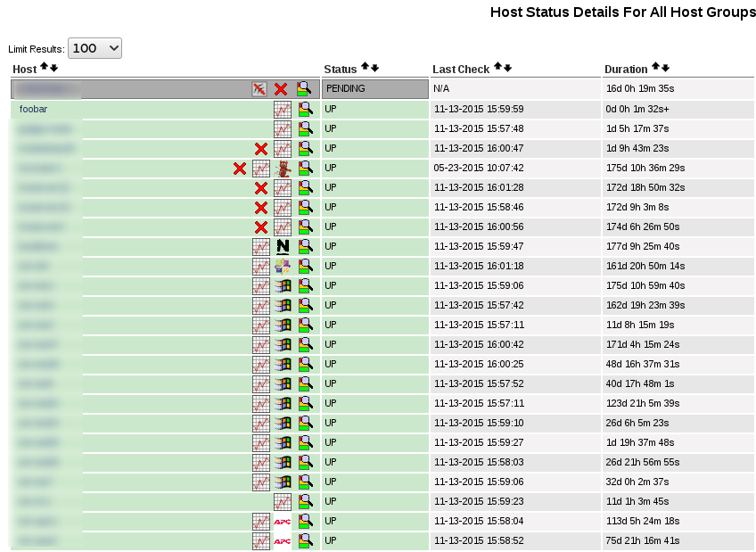
Task: Sort Duration column descending with down arrow
Action: 666,68
